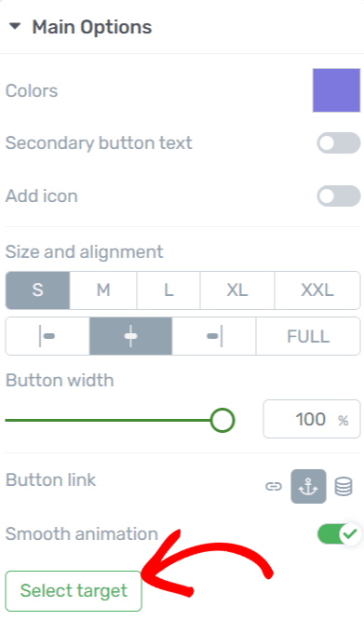
Task: Disable Smooth animation toggle
Action: (338, 533)
